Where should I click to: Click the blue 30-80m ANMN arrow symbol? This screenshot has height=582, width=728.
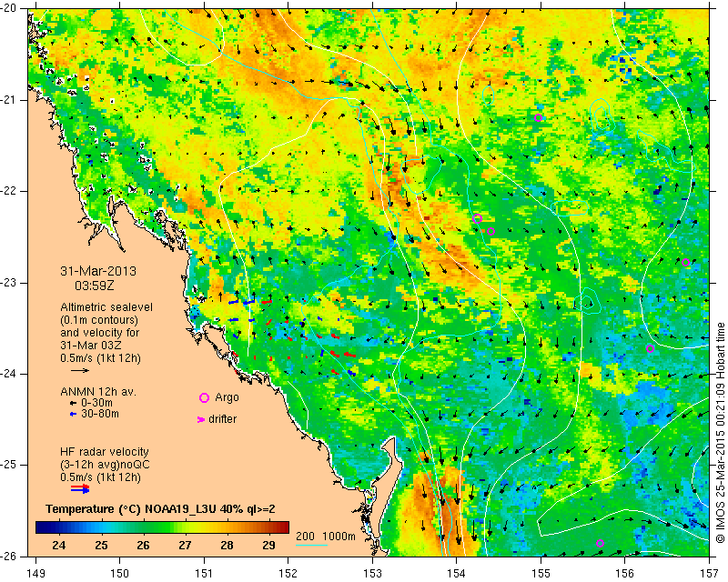point(73,414)
